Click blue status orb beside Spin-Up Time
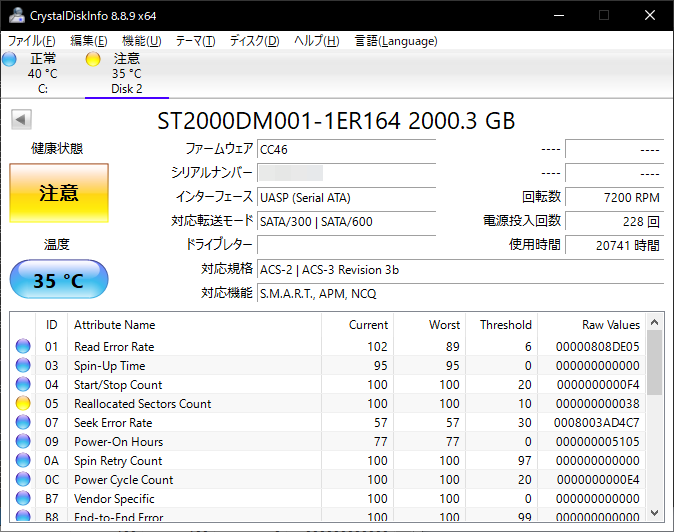 point(23,366)
